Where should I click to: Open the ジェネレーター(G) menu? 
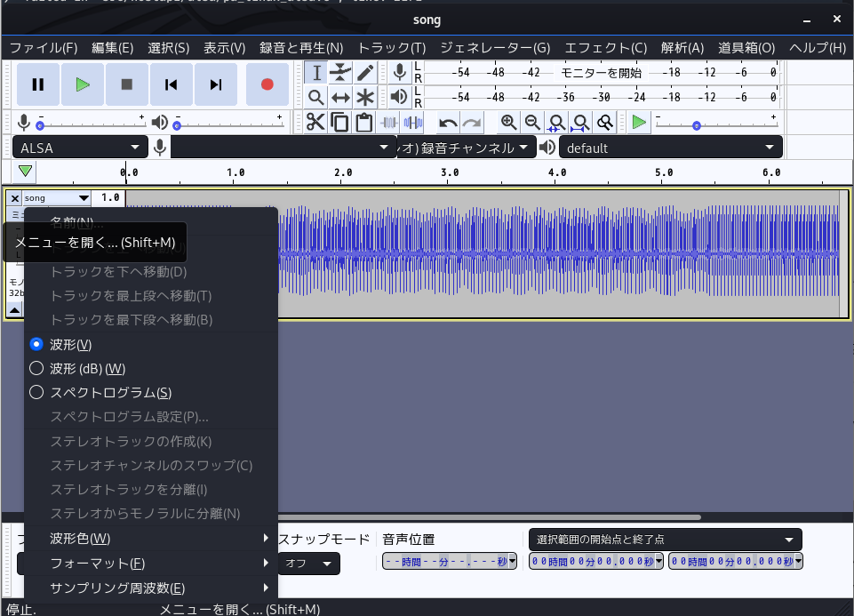click(x=495, y=48)
